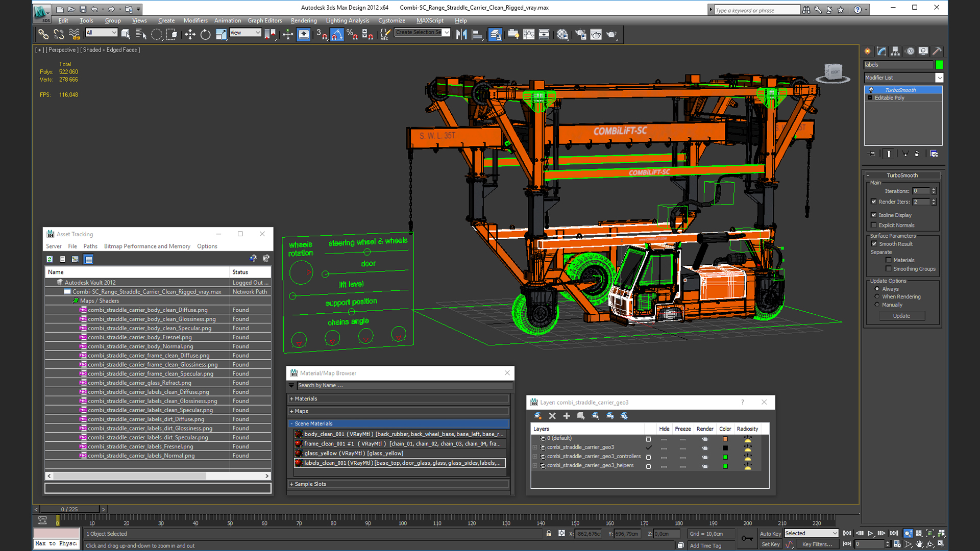Screen dimensions: 980x551
Task: Activate the Select and Move tool
Action: (190, 34)
